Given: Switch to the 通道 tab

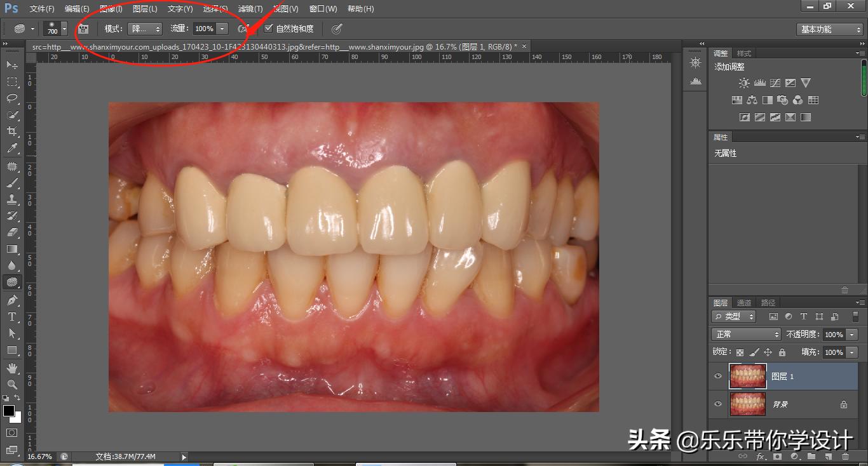Looking at the screenshot, I should pos(743,302).
